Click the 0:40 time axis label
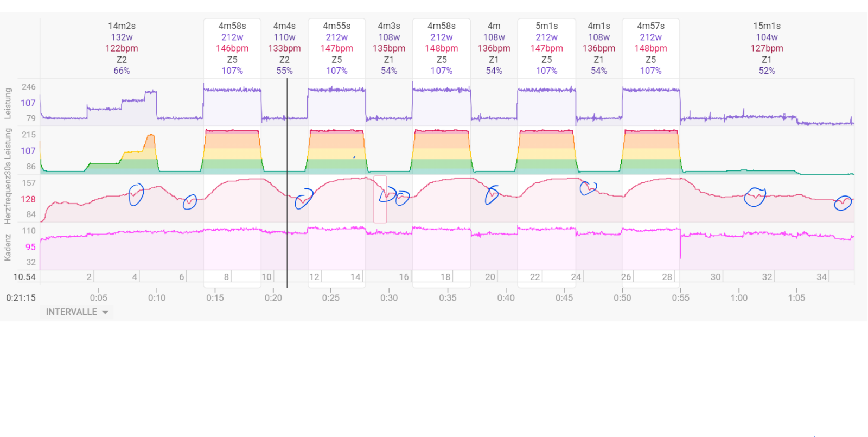Screen dimensions: 868x437 (x=506, y=298)
